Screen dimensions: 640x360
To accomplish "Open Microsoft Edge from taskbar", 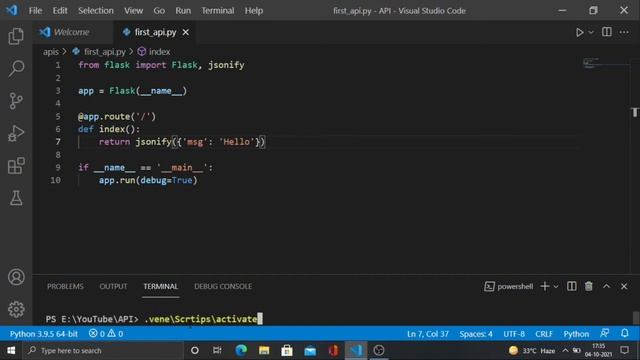I will (x=241, y=351).
